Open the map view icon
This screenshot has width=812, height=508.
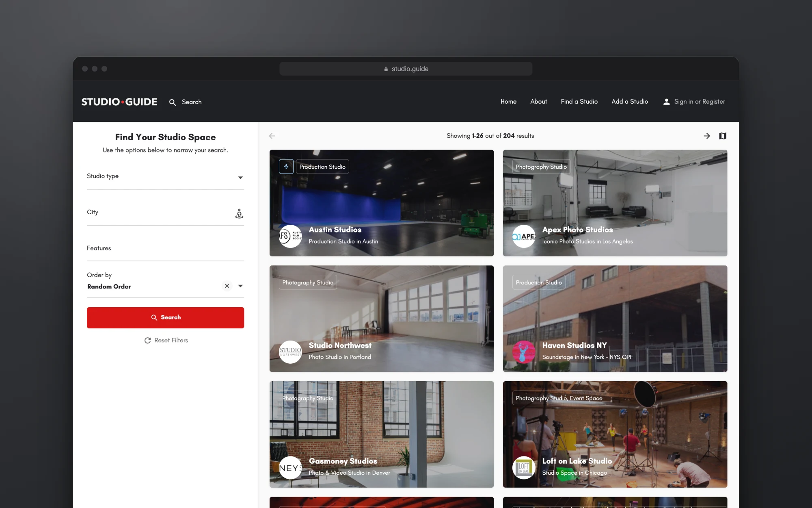click(723, 136)
